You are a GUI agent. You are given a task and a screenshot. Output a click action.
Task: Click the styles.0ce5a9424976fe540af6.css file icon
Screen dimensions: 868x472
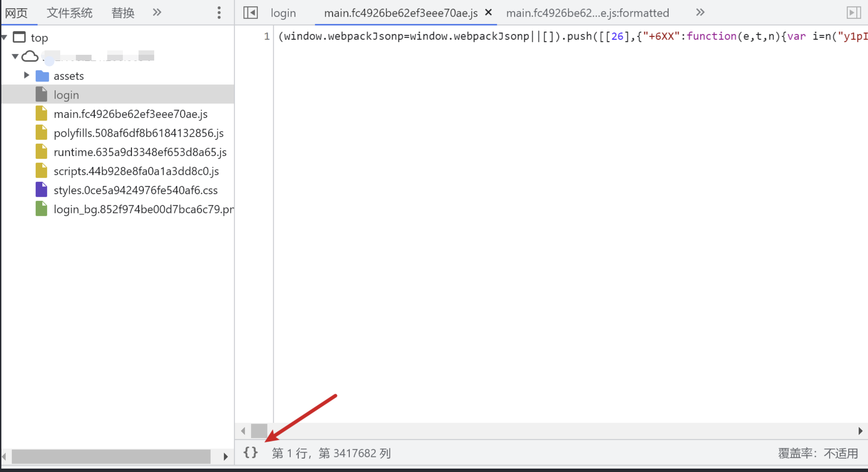point(42,190)
